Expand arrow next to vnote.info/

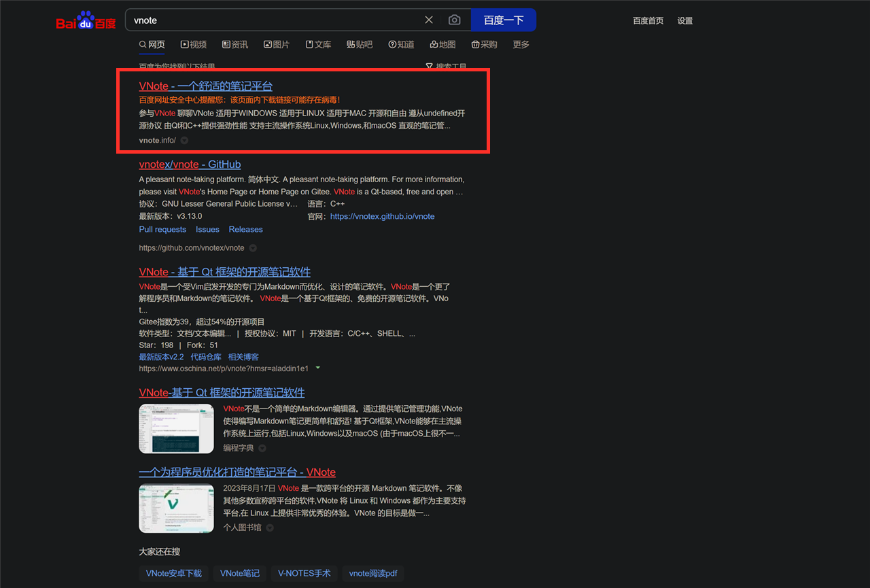(x=184, y=141)
